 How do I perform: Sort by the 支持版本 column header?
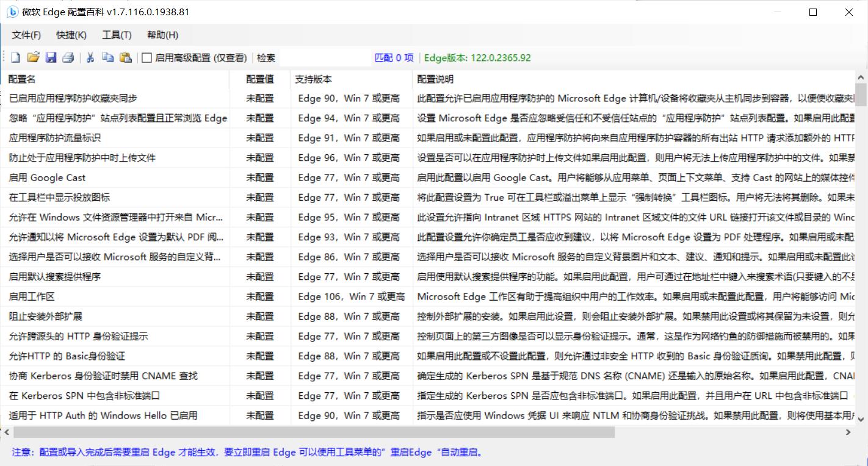tap(313, 79)
